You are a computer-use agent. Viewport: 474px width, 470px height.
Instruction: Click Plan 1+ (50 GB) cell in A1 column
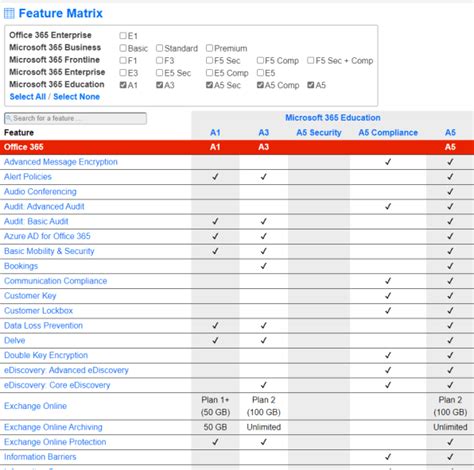point(215,406)
